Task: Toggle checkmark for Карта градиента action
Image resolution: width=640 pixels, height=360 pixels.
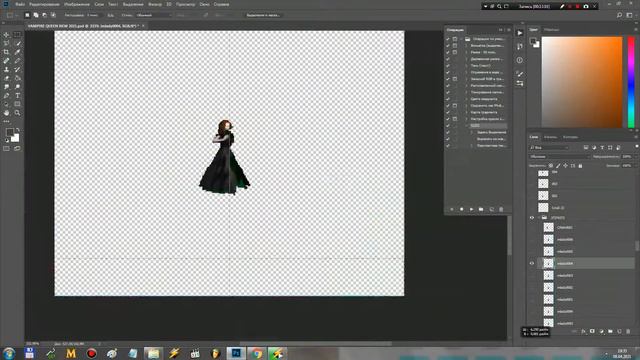Action: tap(448, 112)
